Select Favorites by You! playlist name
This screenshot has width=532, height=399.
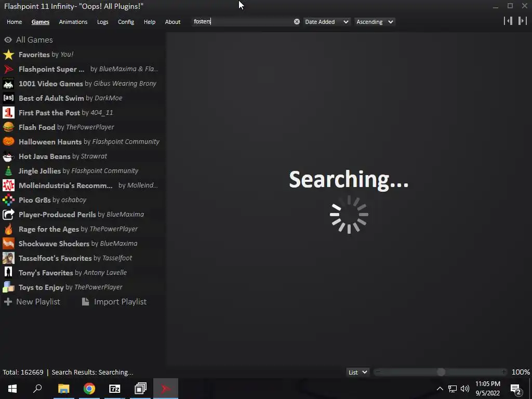click(34, 55)
